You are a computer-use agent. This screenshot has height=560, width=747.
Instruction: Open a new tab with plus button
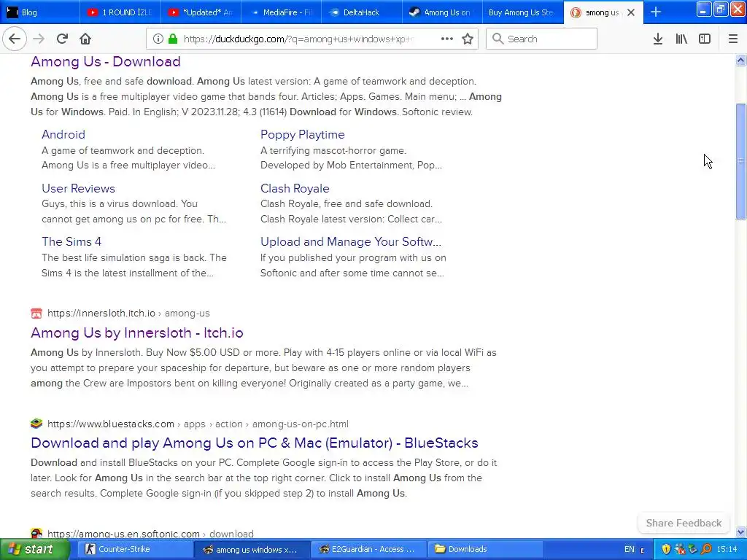tap(656, 12)
